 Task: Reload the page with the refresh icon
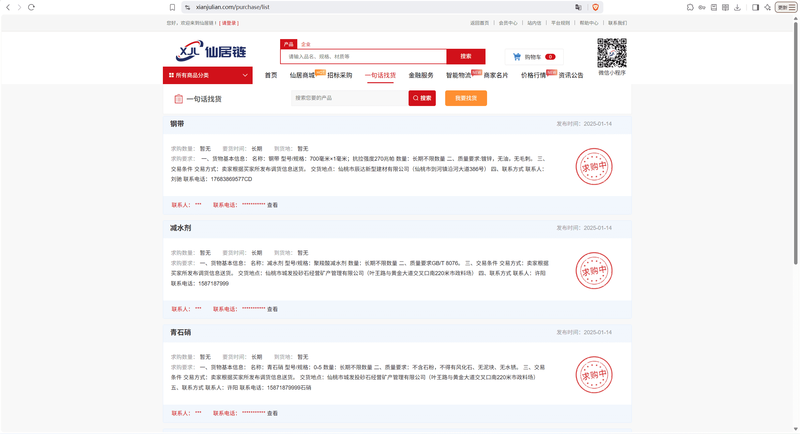click(31, 7)
